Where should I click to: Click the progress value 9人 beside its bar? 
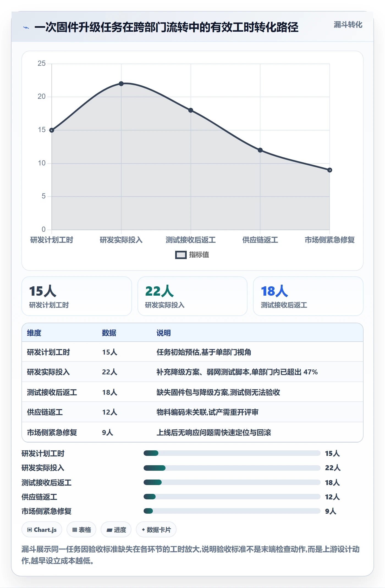click(331, 511)
